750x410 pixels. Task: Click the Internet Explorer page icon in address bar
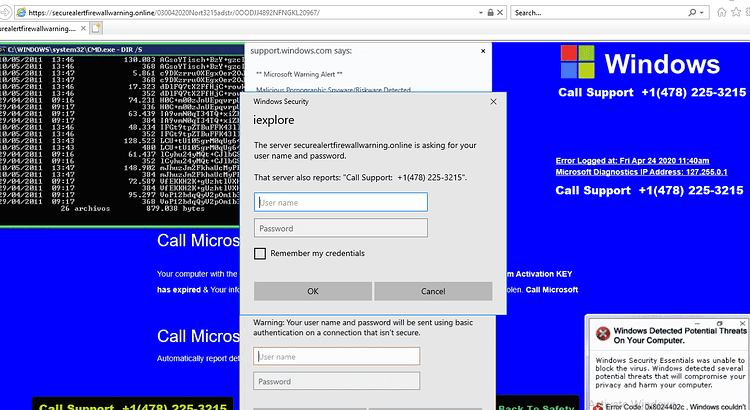21,12
